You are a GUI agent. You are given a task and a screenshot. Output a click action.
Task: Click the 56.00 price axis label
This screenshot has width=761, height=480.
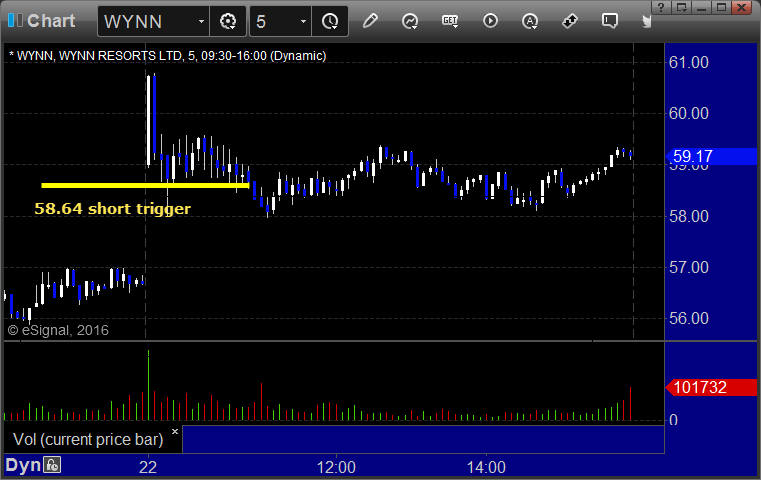click(x=689, y=318)
